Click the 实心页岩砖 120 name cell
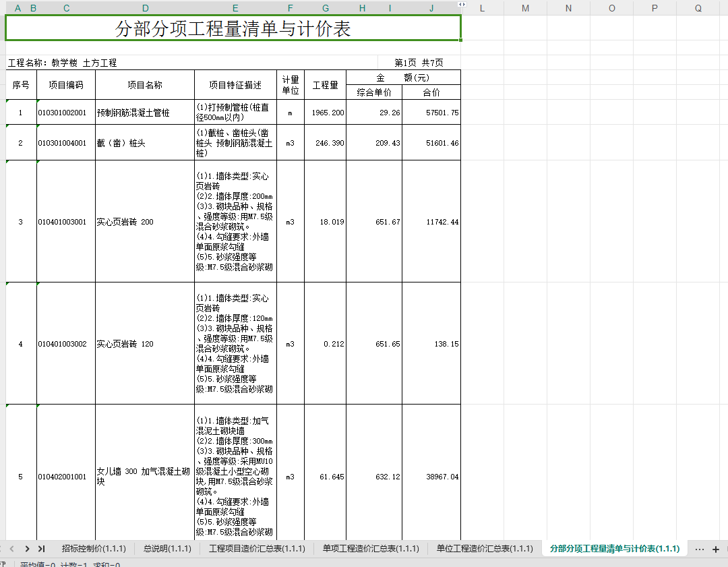This screenshot has width=728, height=567. 145,344
